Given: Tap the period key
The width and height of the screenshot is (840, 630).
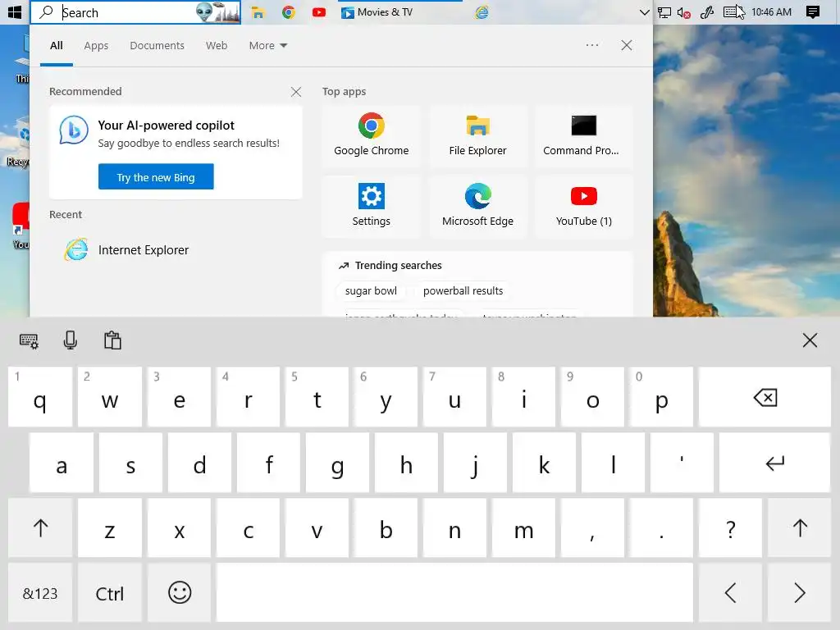Looking at the screenshot, I should (661, 528).
